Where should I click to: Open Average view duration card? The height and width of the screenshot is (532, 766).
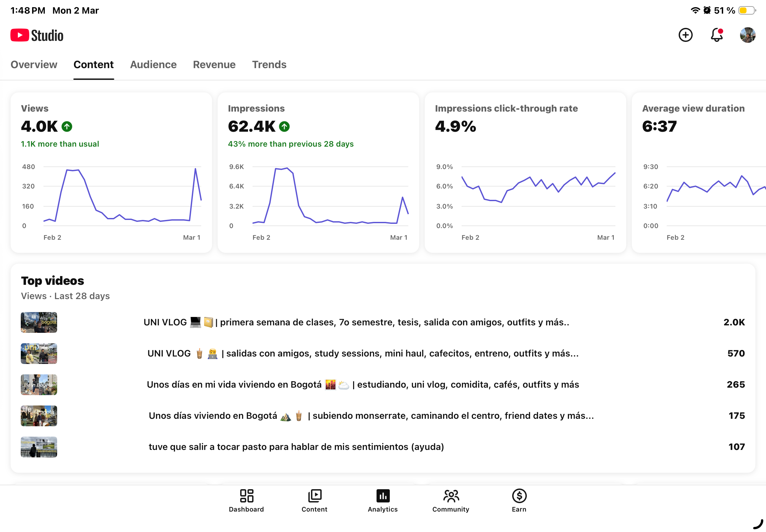click(x=698, y=172)
